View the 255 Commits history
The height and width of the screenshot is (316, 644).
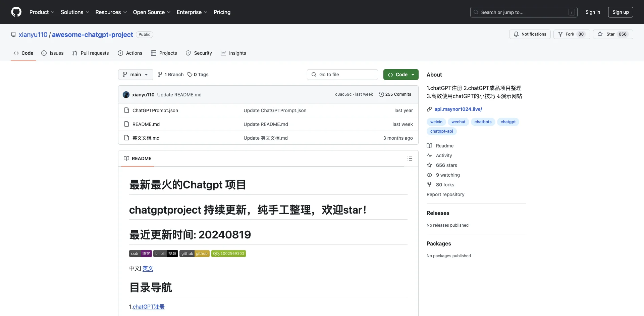395,94
